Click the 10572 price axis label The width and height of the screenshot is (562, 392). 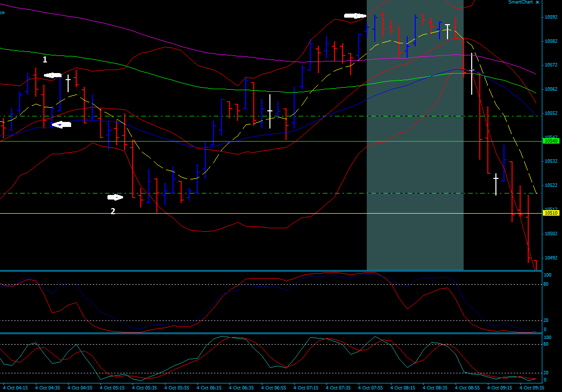point(551,65)
